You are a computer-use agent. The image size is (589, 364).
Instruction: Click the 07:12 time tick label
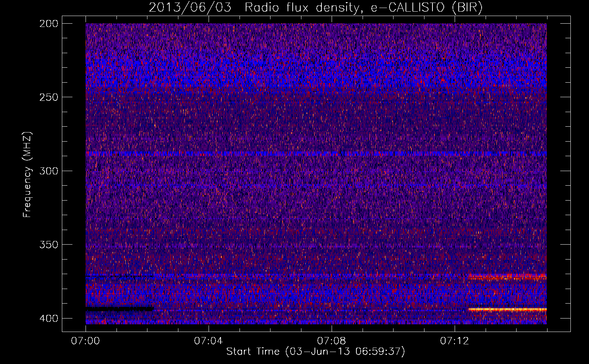455,341
